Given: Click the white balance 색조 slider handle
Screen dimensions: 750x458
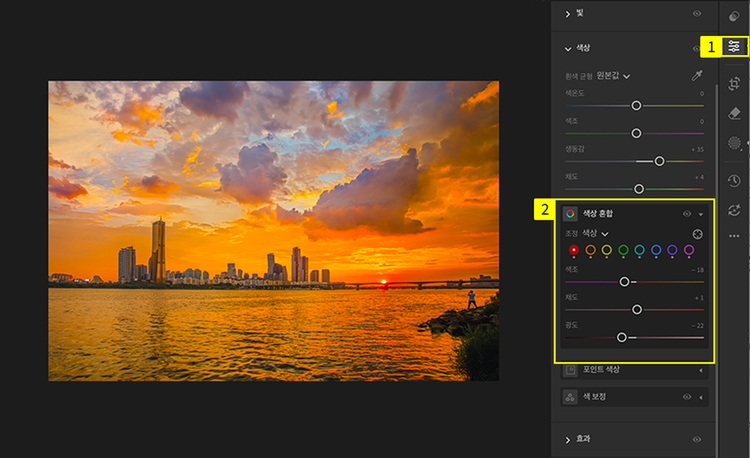Looking at the screenshot, I should point(636,133).
